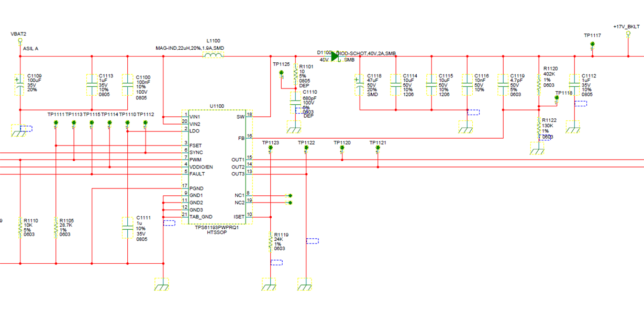Click the ground symbol below R1119
The height and width of the screenshot is (312, 644).
click(269, 285)
